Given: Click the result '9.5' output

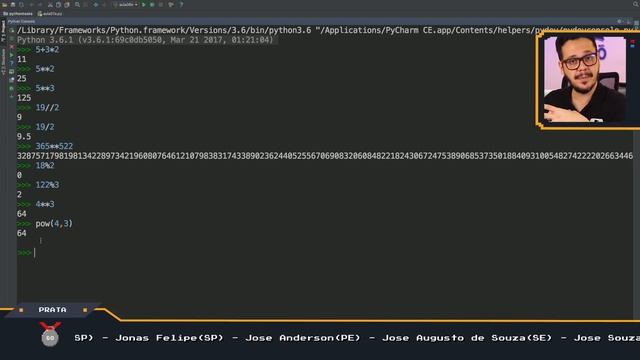Looking at the screenshot, I should click(x=24, y=136).
